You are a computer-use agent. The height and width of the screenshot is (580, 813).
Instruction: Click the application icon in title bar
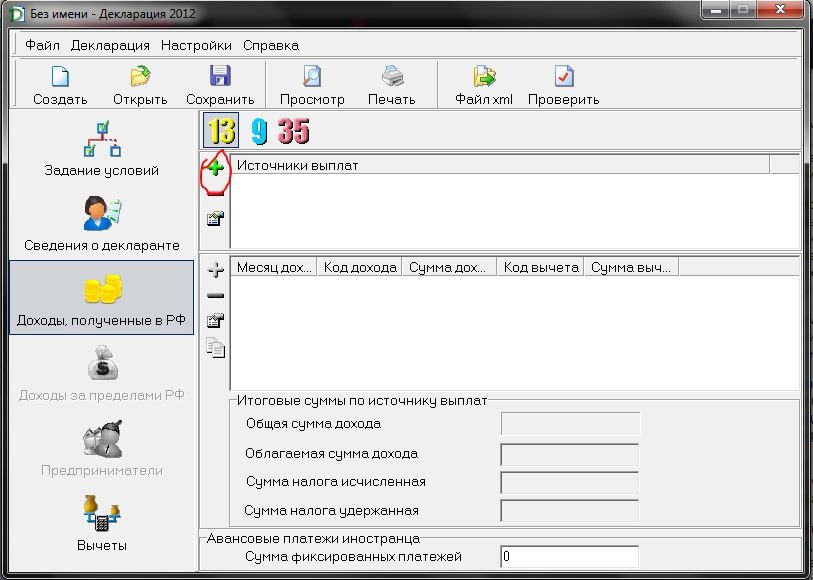[x=17, y=13]
